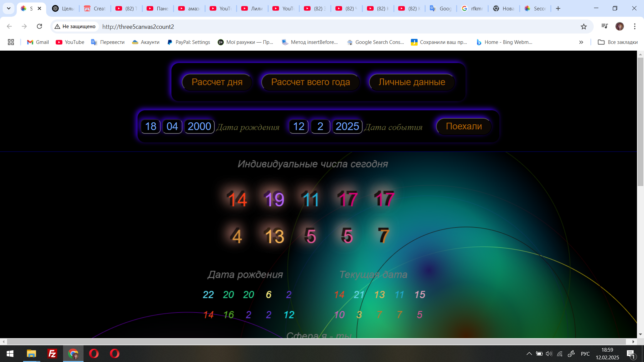Switch to the rfkm Google tab

(x=473, y=8)
